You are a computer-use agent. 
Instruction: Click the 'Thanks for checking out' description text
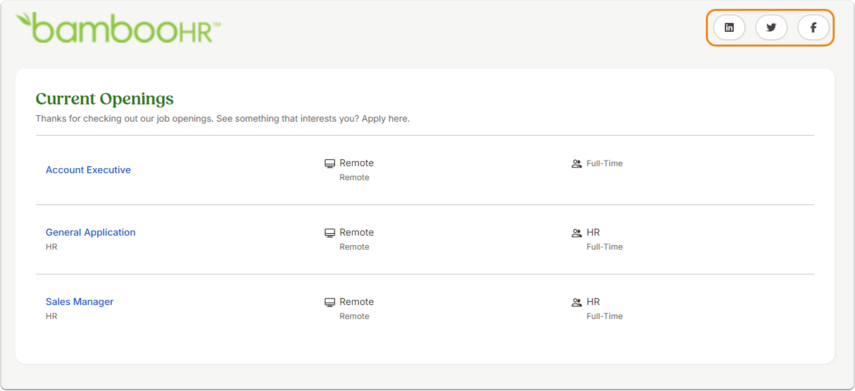[222, 118]
